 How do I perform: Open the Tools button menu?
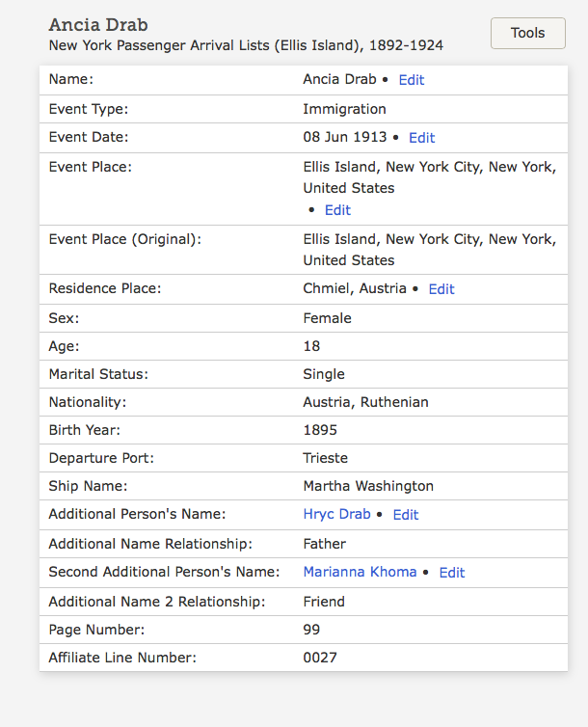click(527, 33)
